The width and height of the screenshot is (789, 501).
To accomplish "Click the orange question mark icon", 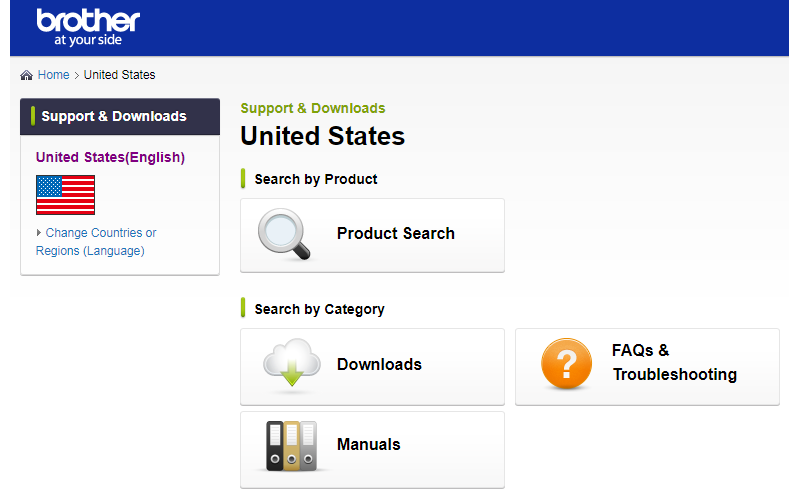I will click(x=566, y=363).
